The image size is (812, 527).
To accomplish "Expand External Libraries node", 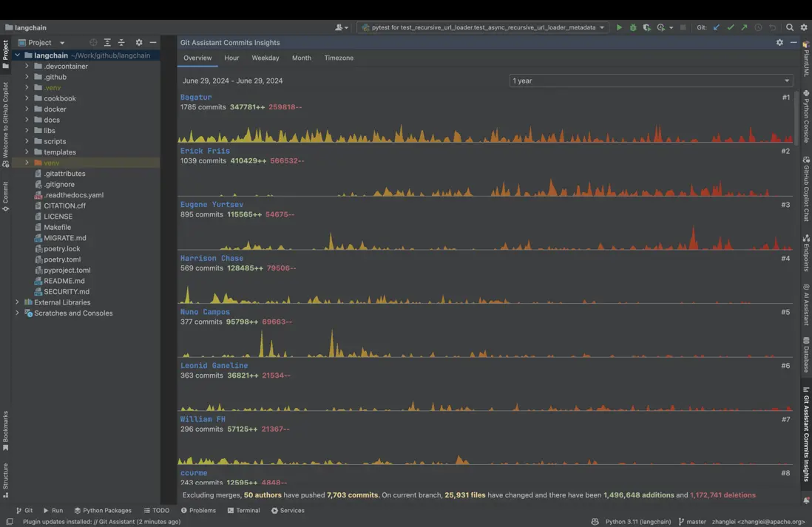I will click(18, 302).
